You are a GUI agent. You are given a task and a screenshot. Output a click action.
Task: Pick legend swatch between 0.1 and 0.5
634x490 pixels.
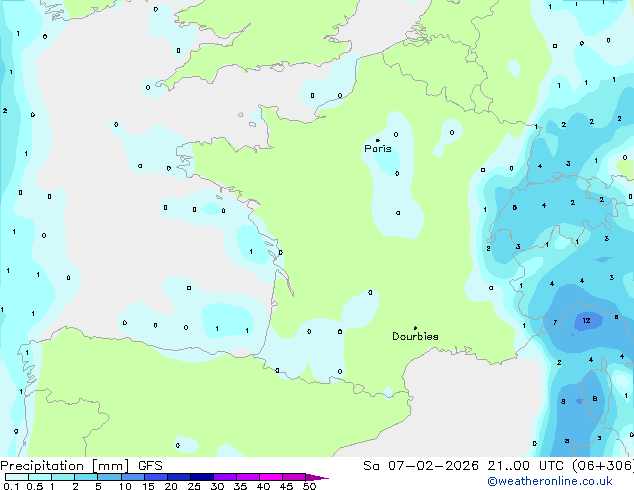point(17,477)
